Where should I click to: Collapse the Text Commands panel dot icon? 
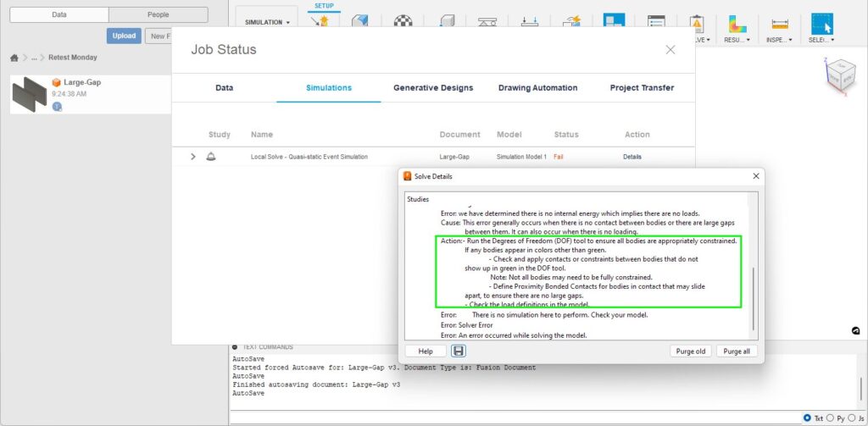click(235, 347)
